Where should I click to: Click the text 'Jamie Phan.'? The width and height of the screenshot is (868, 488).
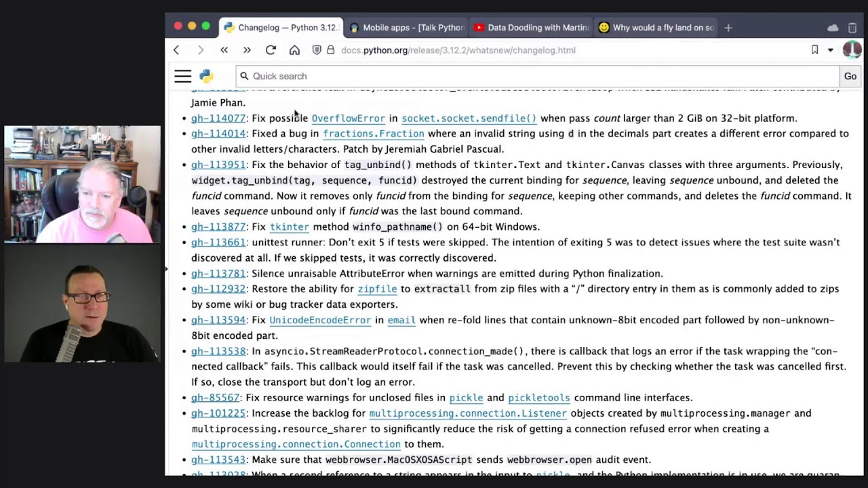pos(218,102)
